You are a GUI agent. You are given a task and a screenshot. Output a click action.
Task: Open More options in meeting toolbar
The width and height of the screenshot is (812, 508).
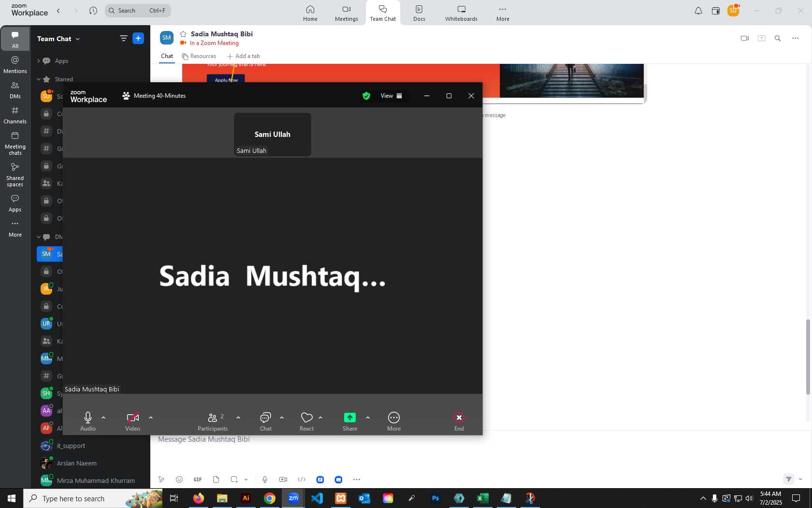click(x=394, y=421)
